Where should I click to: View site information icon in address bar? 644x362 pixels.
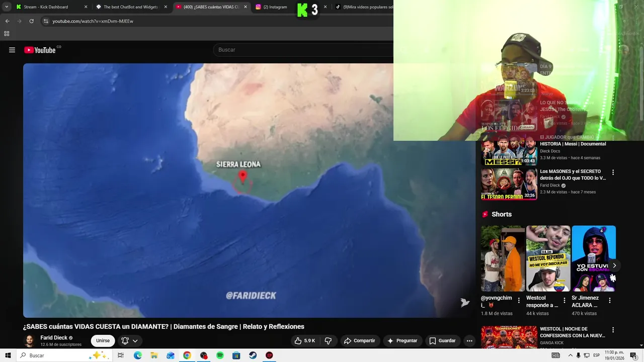click(x=45, y=21)
